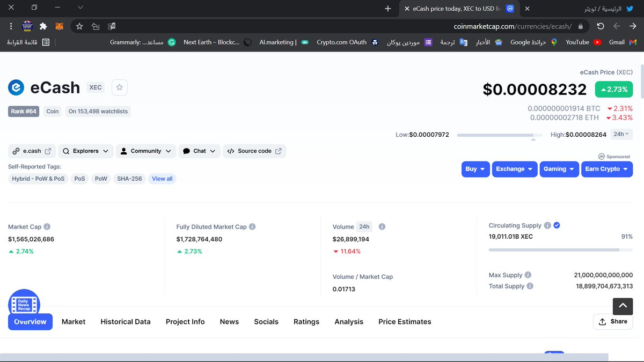Click the browser profile avatar icon
Viewport: 644px width, 362px height.
coord(27,26)
